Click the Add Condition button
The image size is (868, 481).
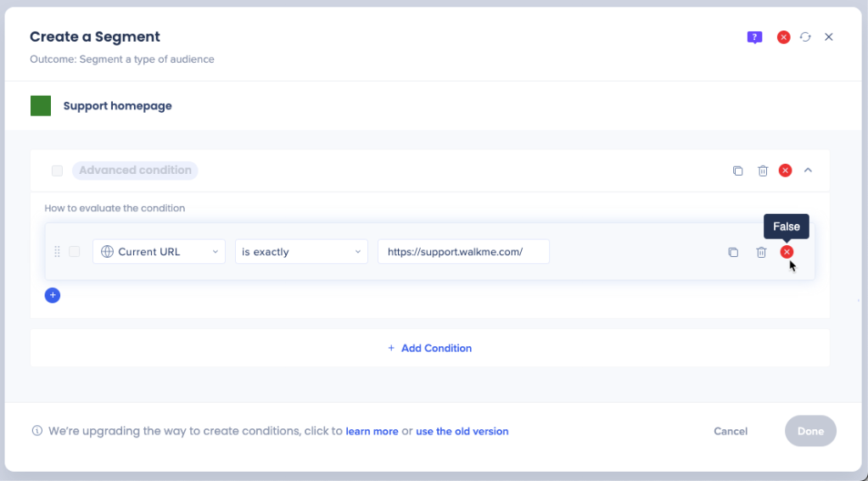pyautogui.click(x=429, y=348)
